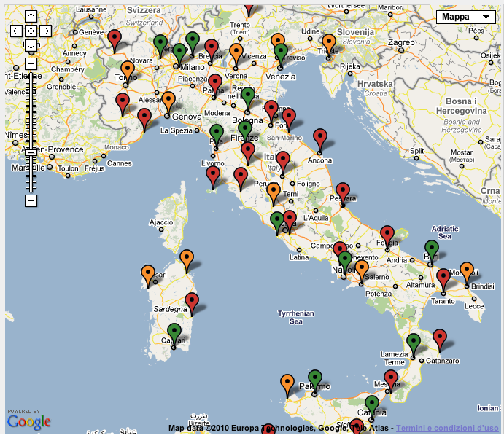Pan the map right with the arrow button
The width and height of the screenshot is (504, 438).
[45, 31]
